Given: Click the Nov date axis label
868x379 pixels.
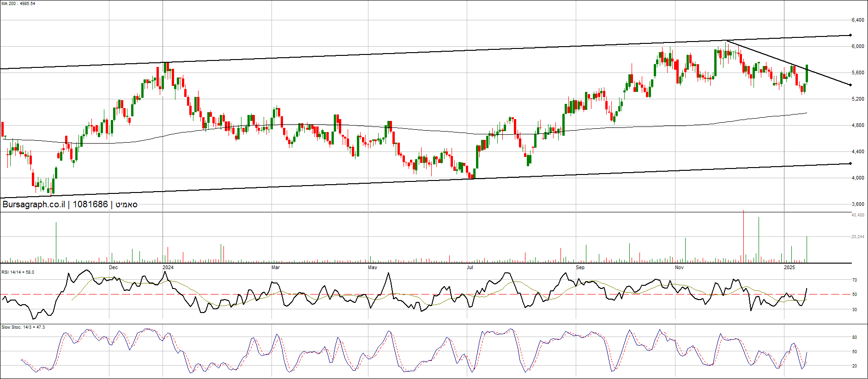Looking at the screenshot, I should point(679,267).
